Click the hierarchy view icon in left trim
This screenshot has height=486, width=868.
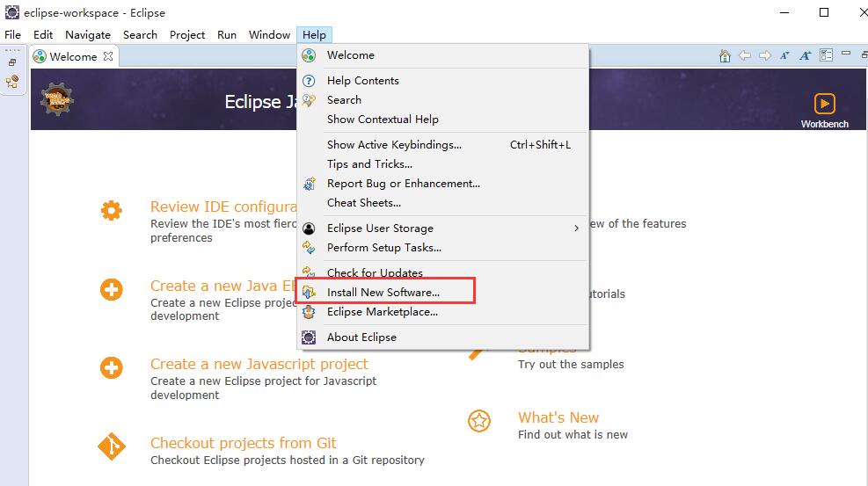pos(12,82)
